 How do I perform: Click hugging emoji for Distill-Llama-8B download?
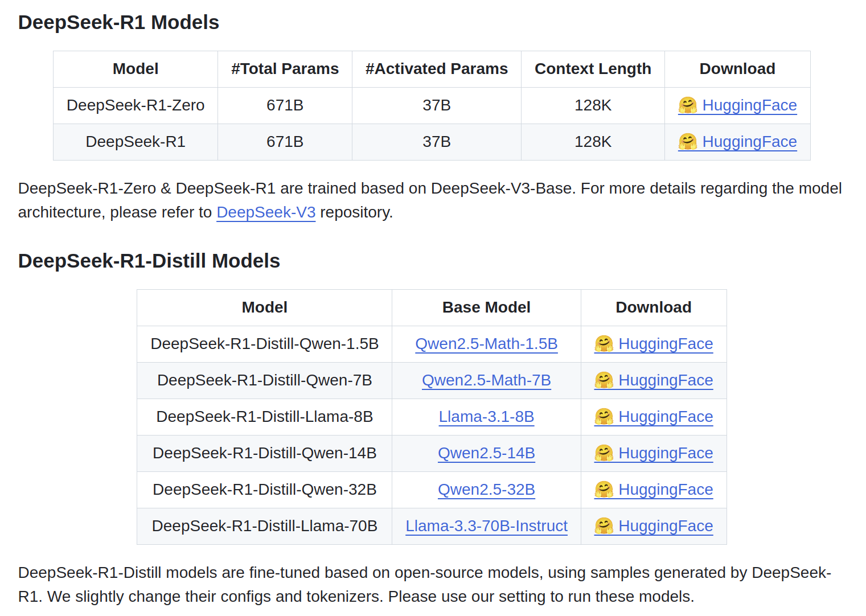point(604,417)
